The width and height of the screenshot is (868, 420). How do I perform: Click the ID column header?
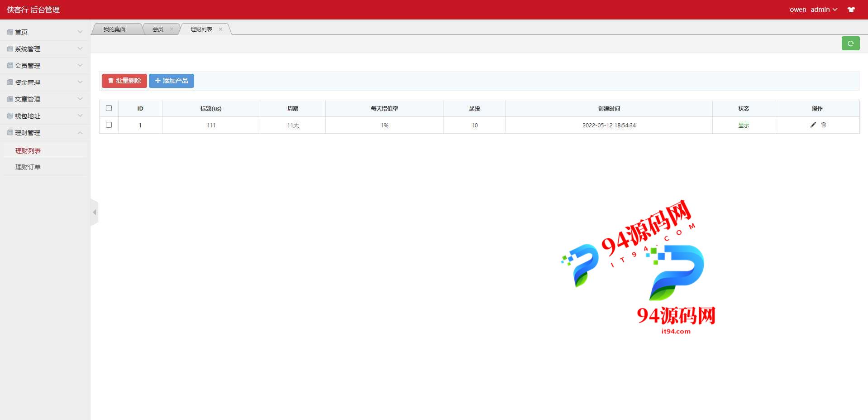tap(140, 108)
